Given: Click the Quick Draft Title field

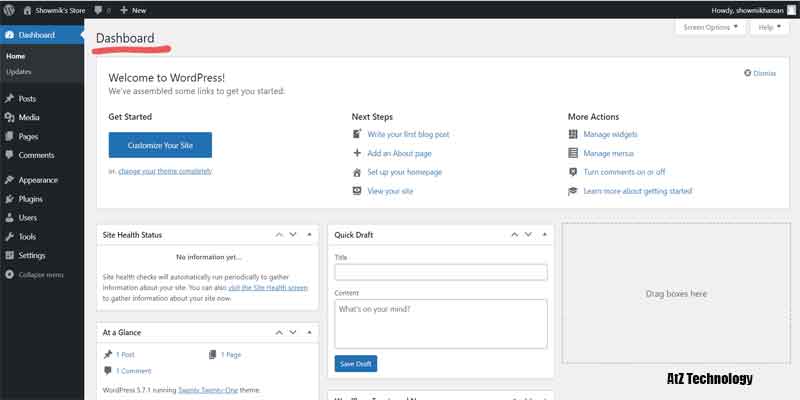Looking at the screenshot, I should (441, 272).
